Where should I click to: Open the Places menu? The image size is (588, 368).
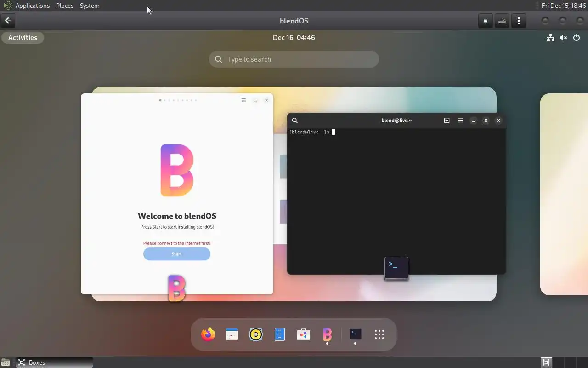pos(65,6)
